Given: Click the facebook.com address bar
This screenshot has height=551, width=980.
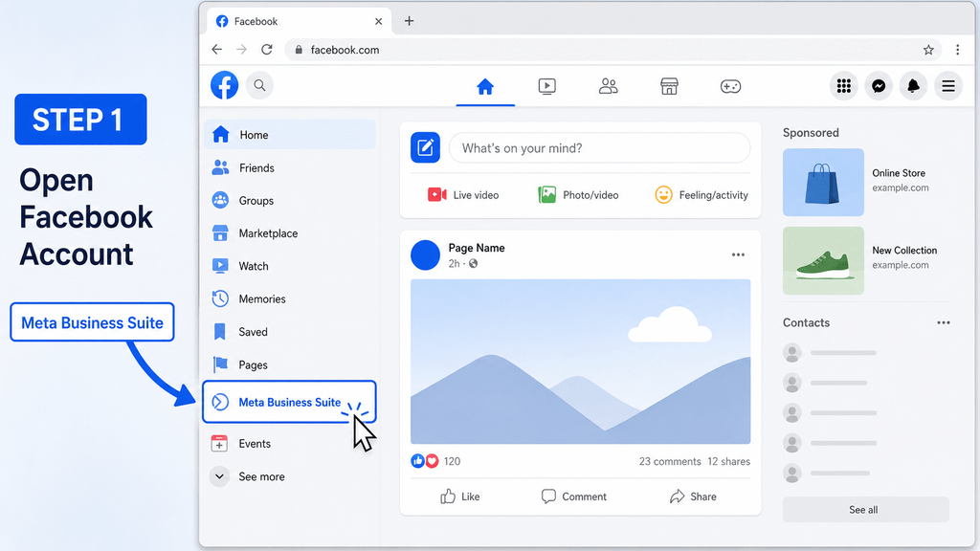Looking at the screenshot, I should click(x=613, y=50).
